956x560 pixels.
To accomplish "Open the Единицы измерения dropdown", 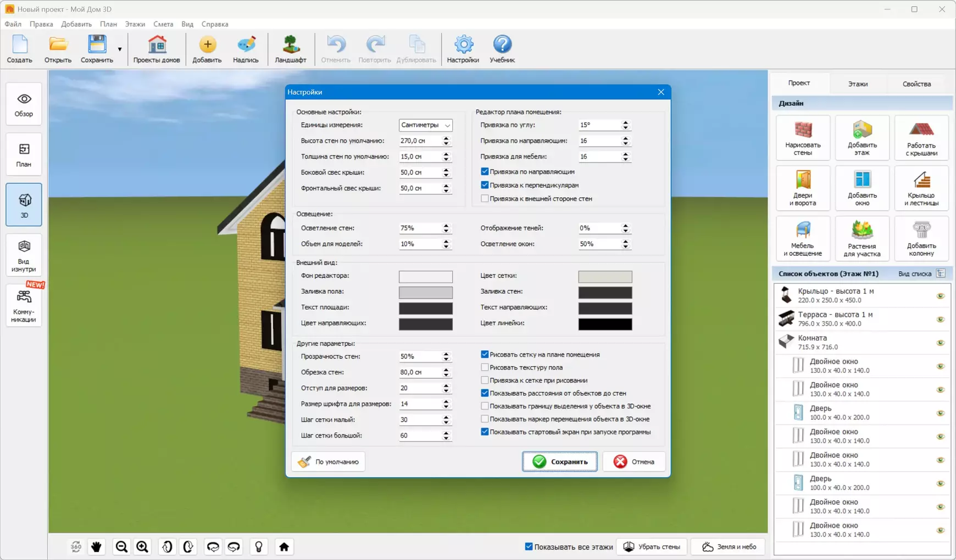I will coord(425,125).
